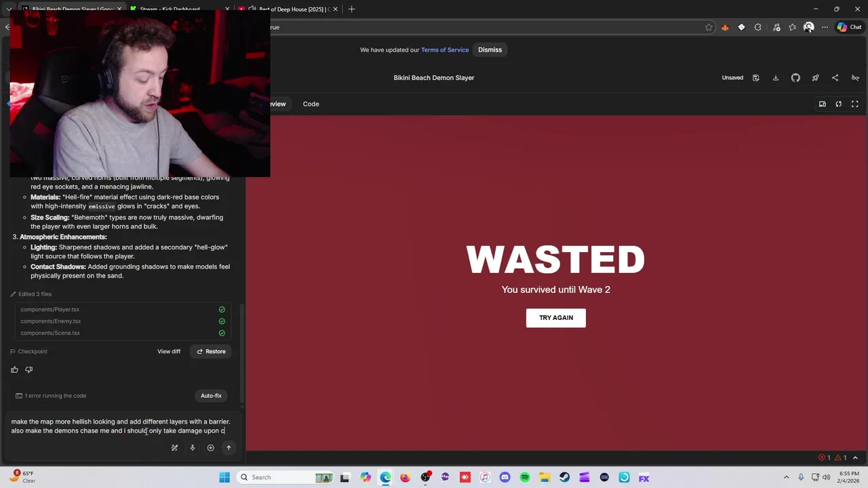Viewport: 868px width, 488px height.
Task: Click the TRY AGAIN button
Action: pos(555,318)
